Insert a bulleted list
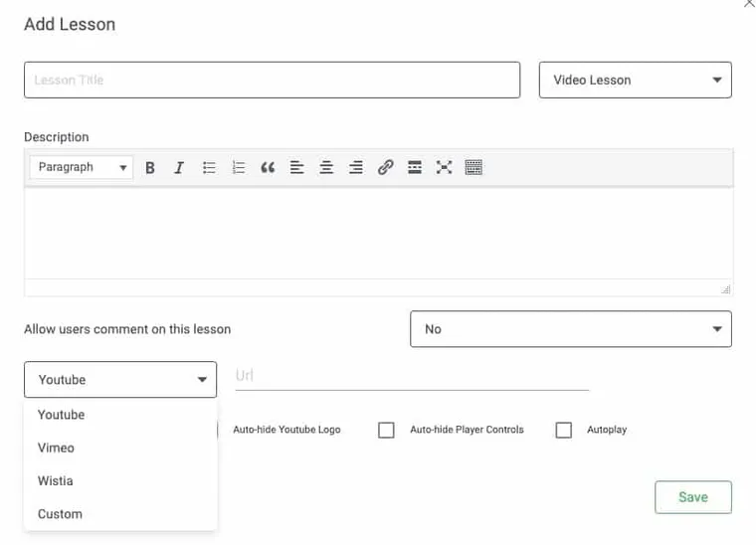Screen dimensions: 756x545 pyautogui.click(x=209, y=168)
